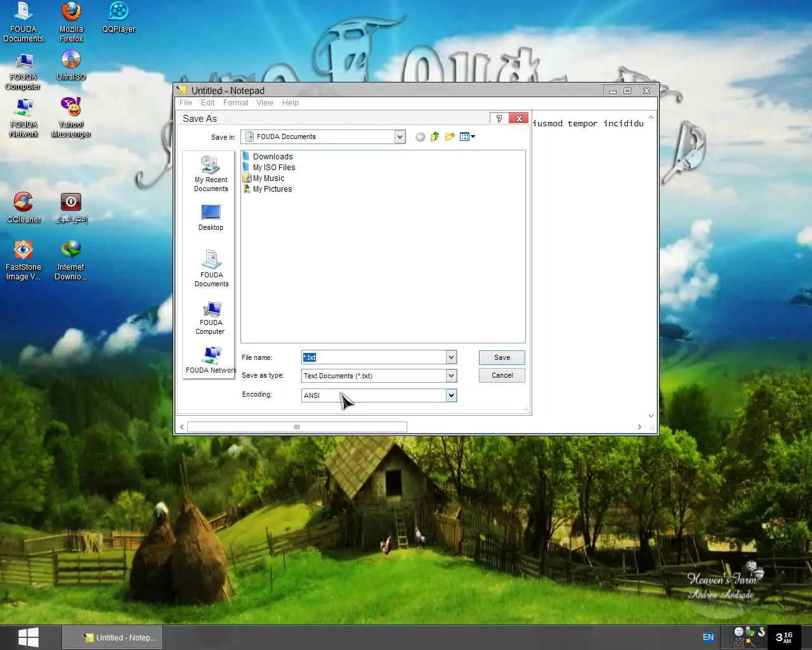Launch Internet Download Manager shortcut
Viewport: 812px width, 650px height.
pyautogui.click(x=71, y=260)
